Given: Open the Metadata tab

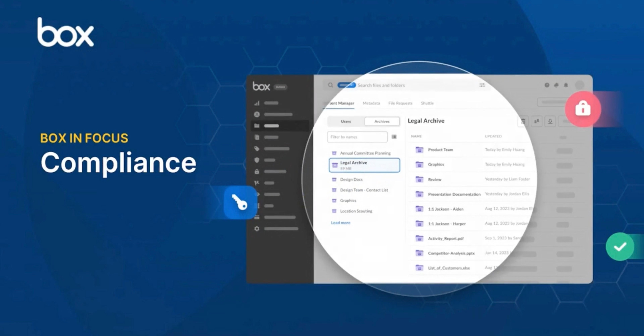Looking at the screenshot, I should pyautogui.click(x=371, y=103).
